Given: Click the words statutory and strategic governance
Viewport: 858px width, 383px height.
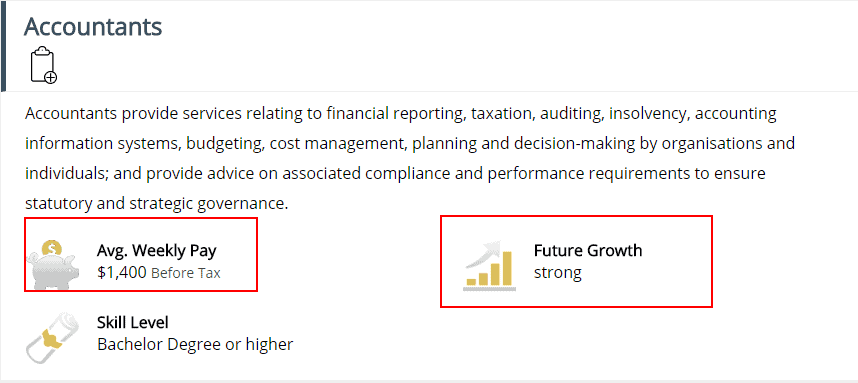Looking at the screenshot, I should pos(156,204).
